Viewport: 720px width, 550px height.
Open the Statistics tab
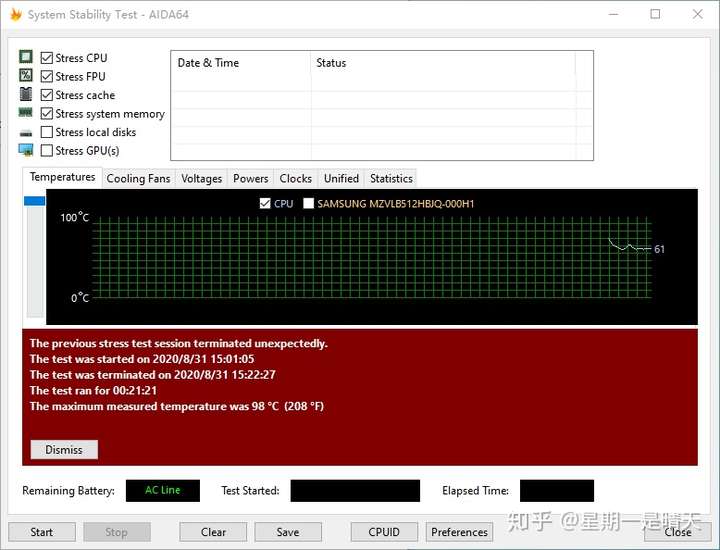pyautogui.click(x=391, y=179)
